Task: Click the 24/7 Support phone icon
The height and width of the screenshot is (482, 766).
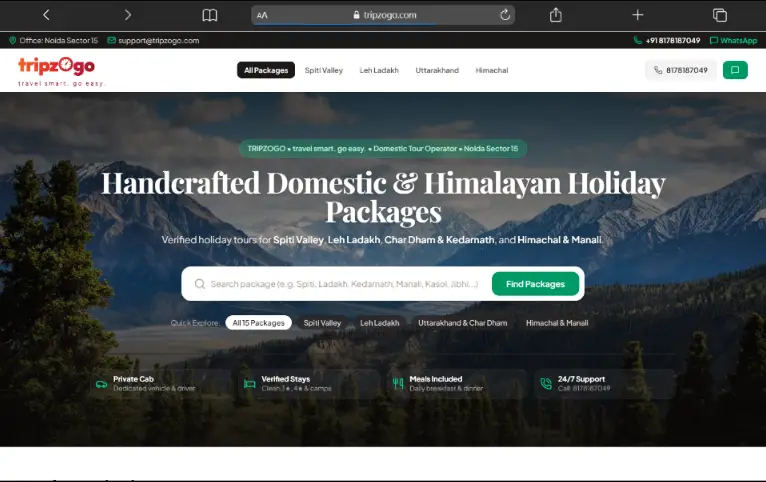Action: 546,384
